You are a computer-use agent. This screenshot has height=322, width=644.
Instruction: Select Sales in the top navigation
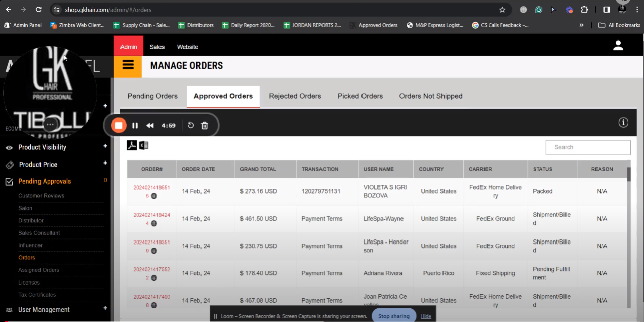point(157,47)
